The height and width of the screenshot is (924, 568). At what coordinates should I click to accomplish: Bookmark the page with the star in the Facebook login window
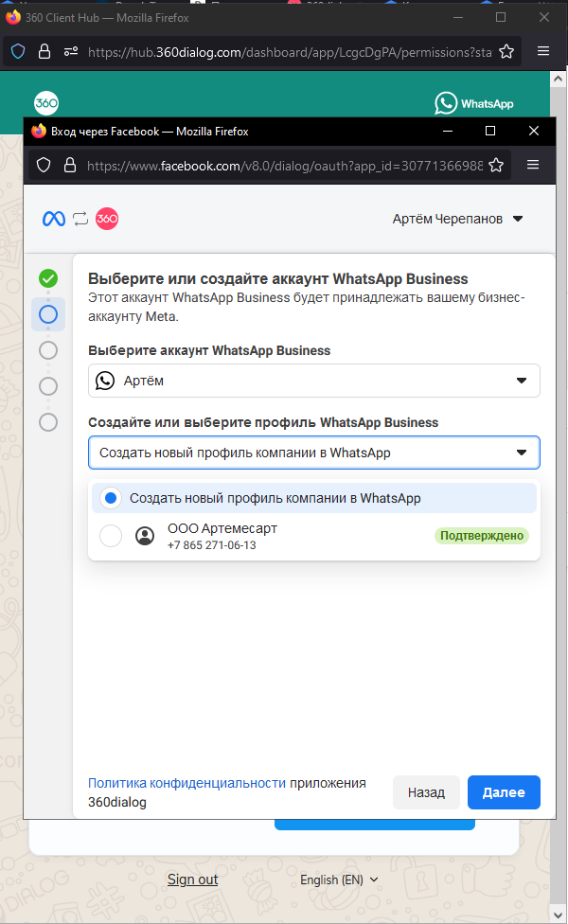tap(496, 165)
